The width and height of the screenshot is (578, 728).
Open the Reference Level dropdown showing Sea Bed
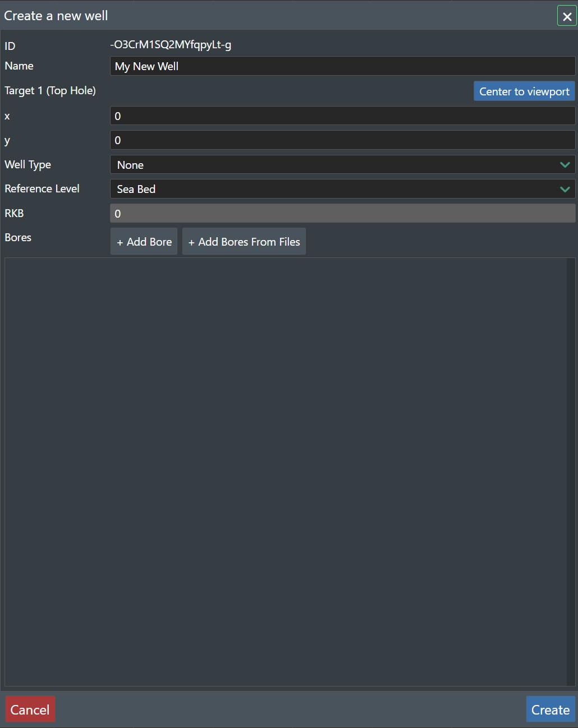click(337, 189)
